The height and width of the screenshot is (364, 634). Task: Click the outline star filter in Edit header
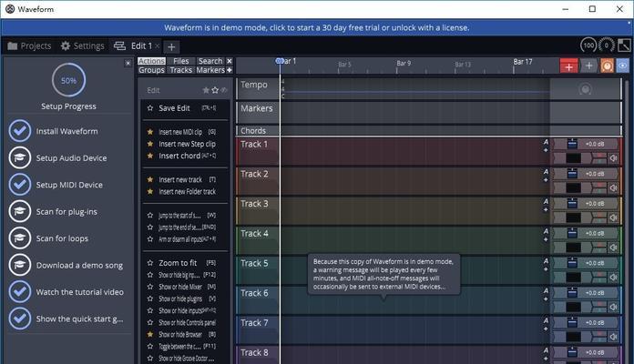[215, 90]
